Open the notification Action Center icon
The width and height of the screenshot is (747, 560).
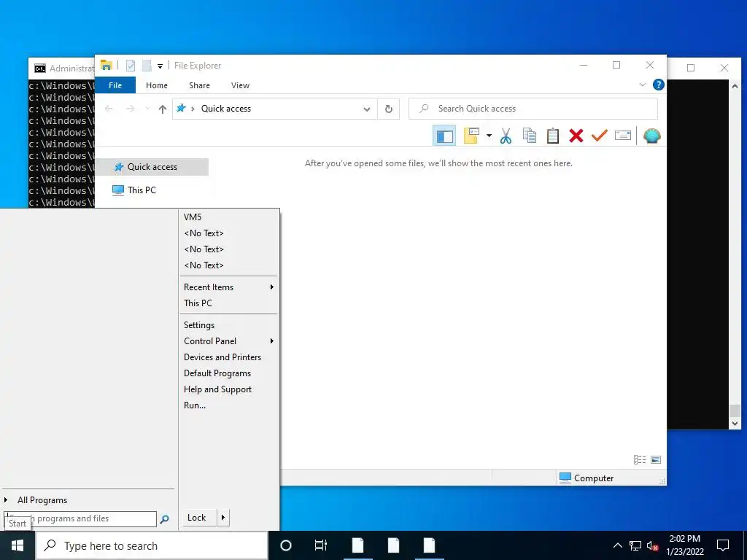coord(723,545)
